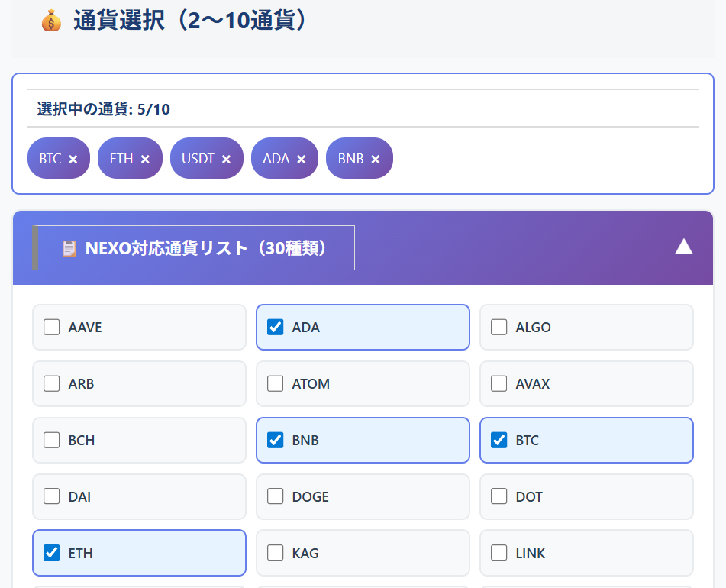Collapse the NEXO currency list with the triangle
The height and width of the screenshot is (588, 726).
(x=683, y=247)
